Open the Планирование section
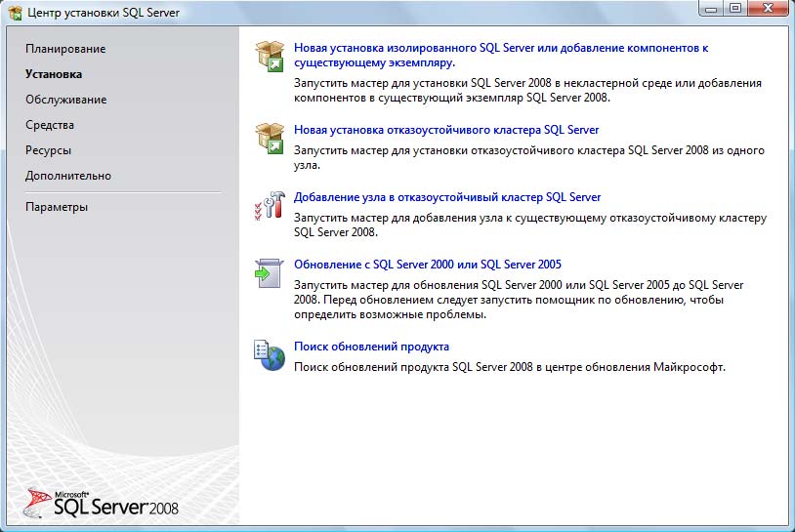The width and height of the screenshot is (795, 532). [65, 49]
